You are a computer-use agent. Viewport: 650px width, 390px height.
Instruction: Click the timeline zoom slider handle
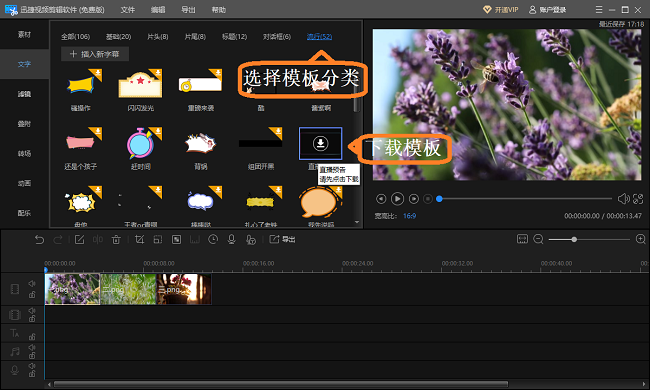coord(574,239)
